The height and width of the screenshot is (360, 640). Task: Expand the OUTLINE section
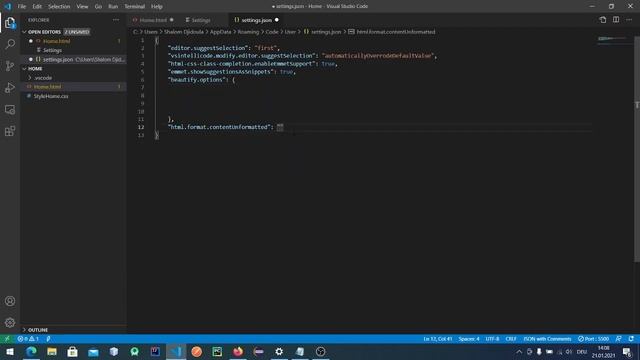pos(38,330)
